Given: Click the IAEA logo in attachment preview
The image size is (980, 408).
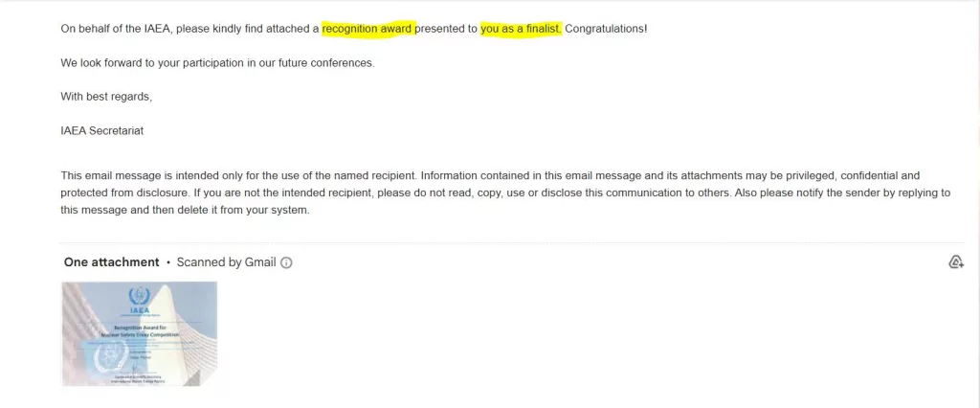Looking at the screenshot, I should click(x=140, y=297).
